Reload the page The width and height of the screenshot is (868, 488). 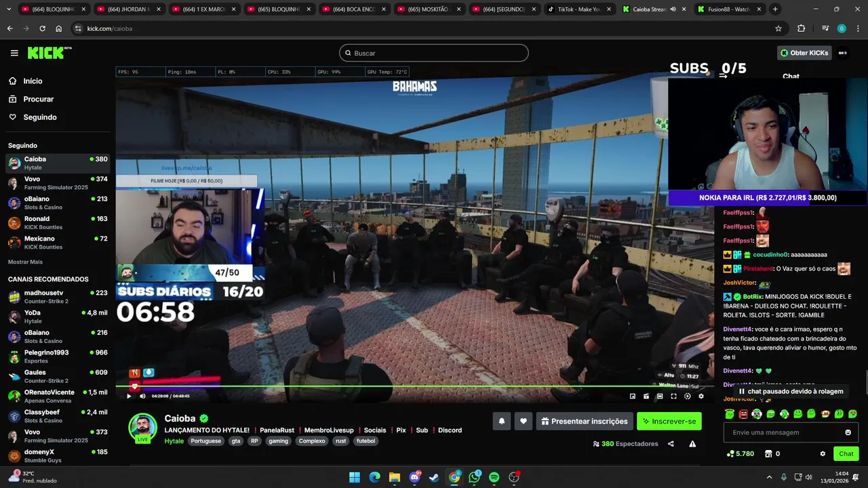42,28
